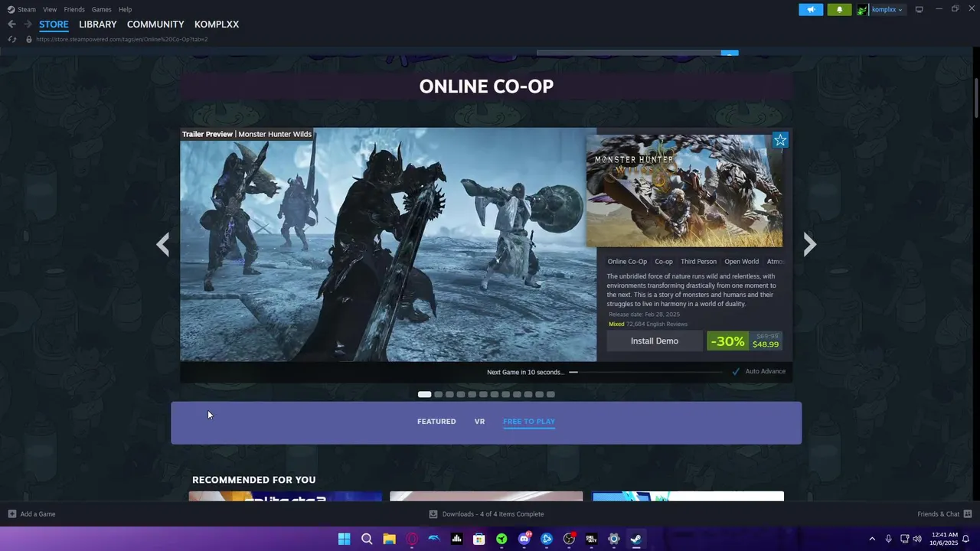Click the Open World tag

742,262
